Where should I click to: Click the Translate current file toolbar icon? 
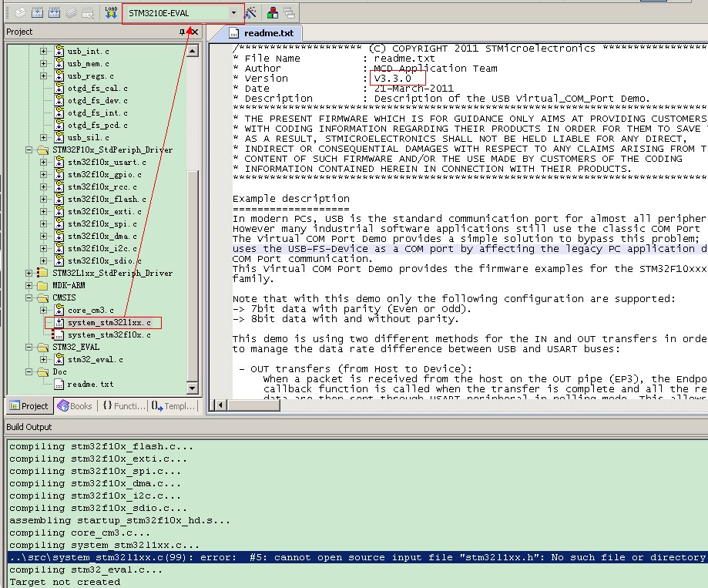[20, 13]
